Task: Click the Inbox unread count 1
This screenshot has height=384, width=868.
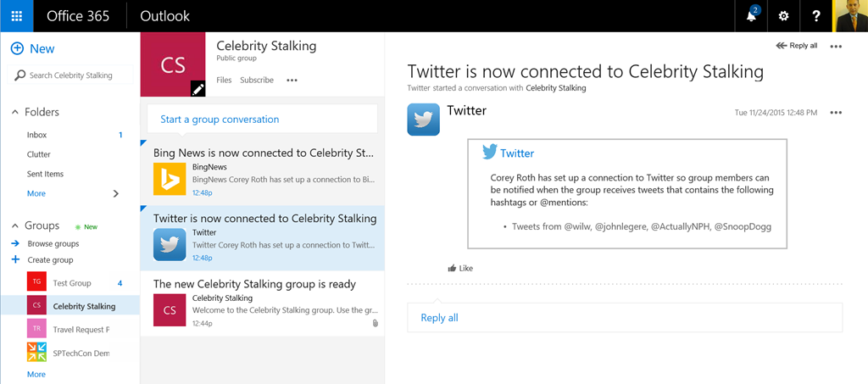Action: (x=120, y=135)
